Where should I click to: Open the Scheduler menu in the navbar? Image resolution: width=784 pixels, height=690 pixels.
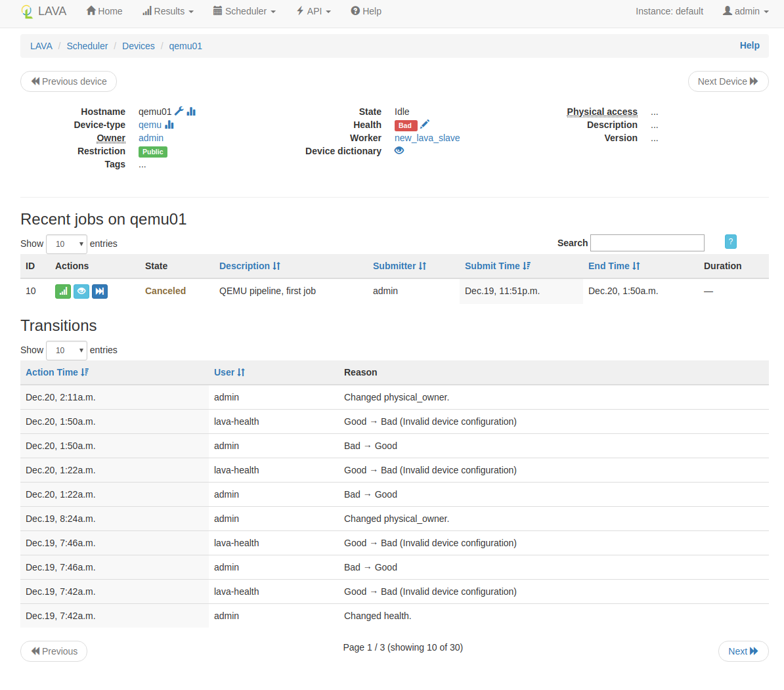pyautogui.click(x=244, y=11)
